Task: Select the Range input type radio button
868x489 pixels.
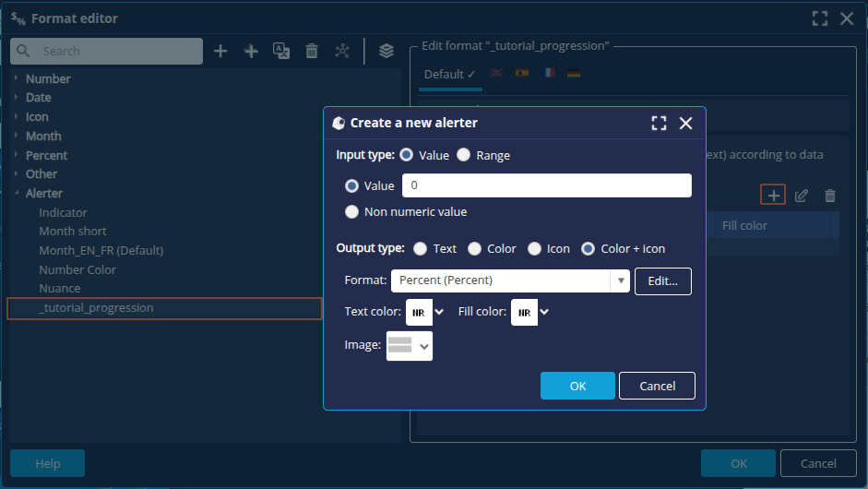Action: point(464,155)
